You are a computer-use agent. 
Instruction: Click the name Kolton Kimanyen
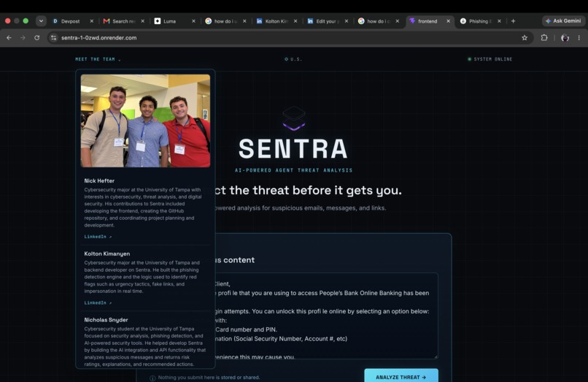pyautogui.click(x=107, y=254)
